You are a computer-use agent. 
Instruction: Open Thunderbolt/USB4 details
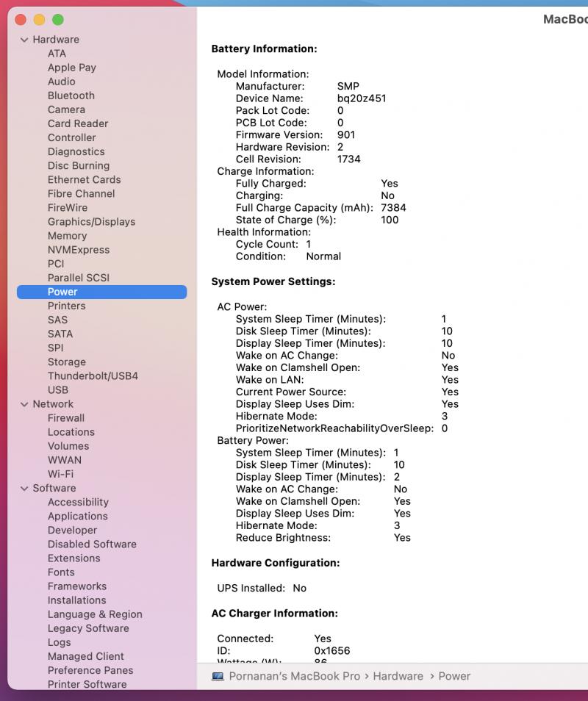[x=93, y=376]
